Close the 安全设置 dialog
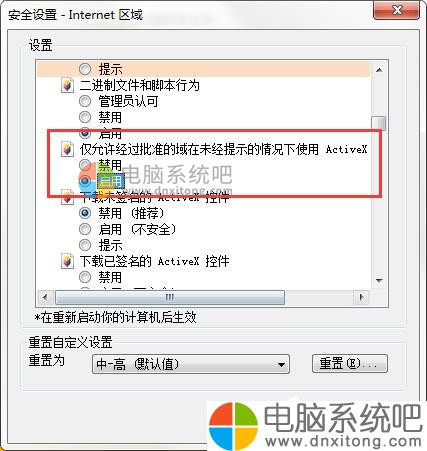Viewport: 427px width, 451px height. 396,10
